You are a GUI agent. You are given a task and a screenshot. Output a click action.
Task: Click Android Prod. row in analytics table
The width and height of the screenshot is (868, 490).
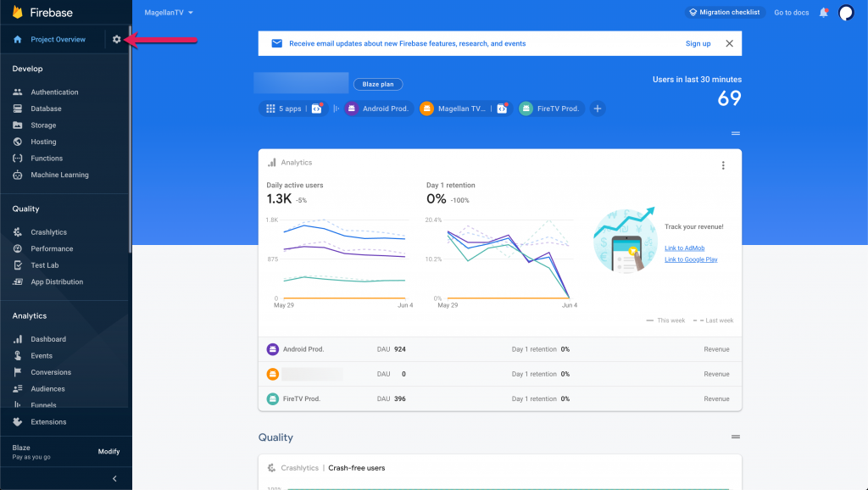(500, 349)
